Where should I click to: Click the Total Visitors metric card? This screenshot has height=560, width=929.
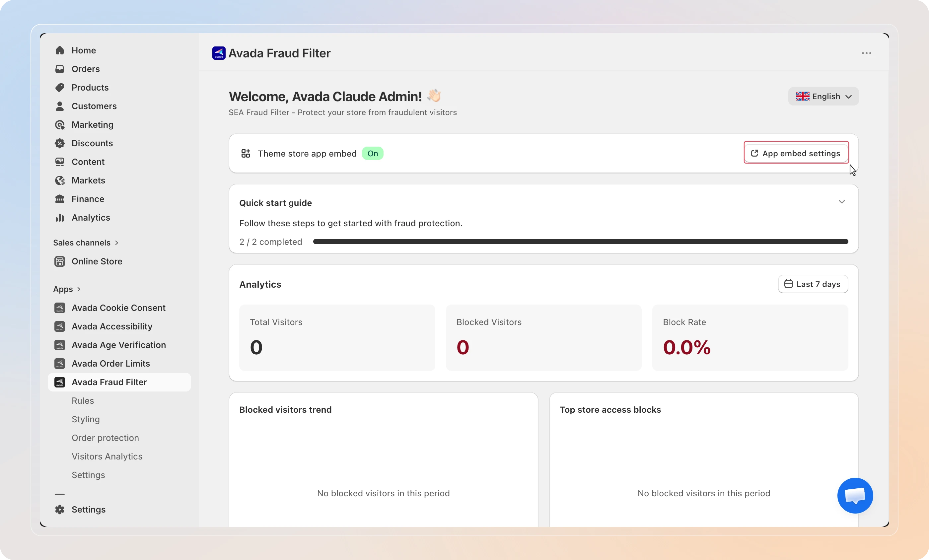pyautogui.click(x=337, y=337)
